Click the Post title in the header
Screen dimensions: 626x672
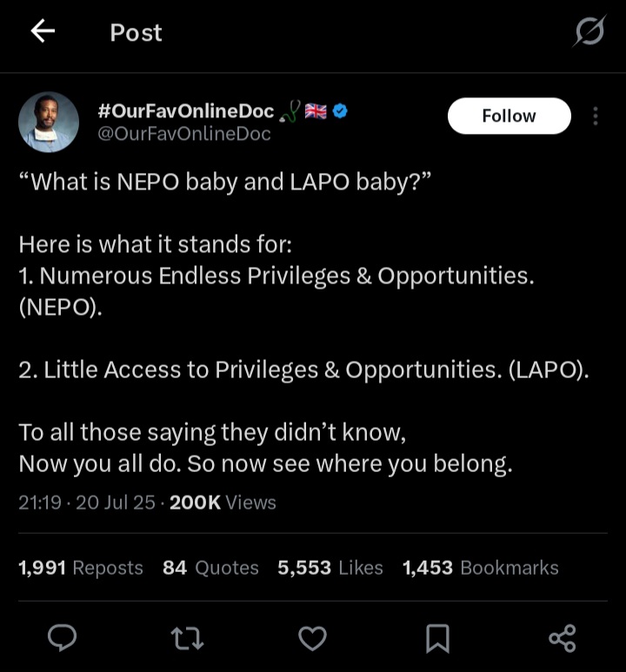pyautogui.click(x=136, y=32)
